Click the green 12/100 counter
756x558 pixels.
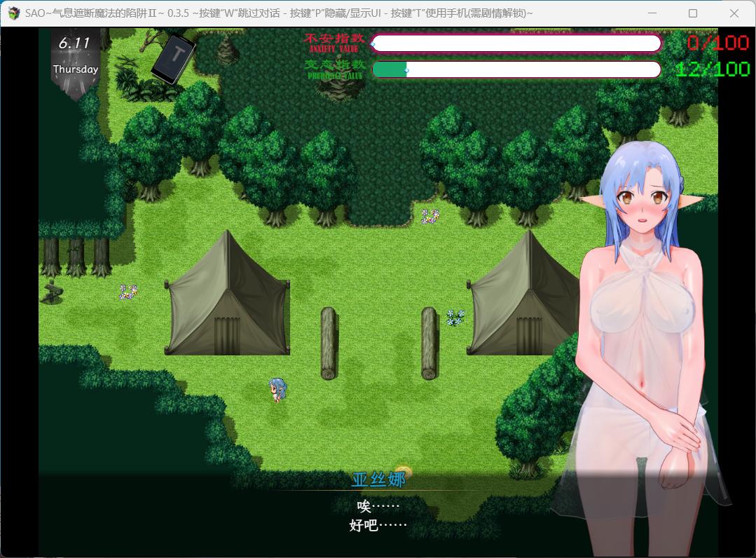pyautogui.click(x=712, y=69)
